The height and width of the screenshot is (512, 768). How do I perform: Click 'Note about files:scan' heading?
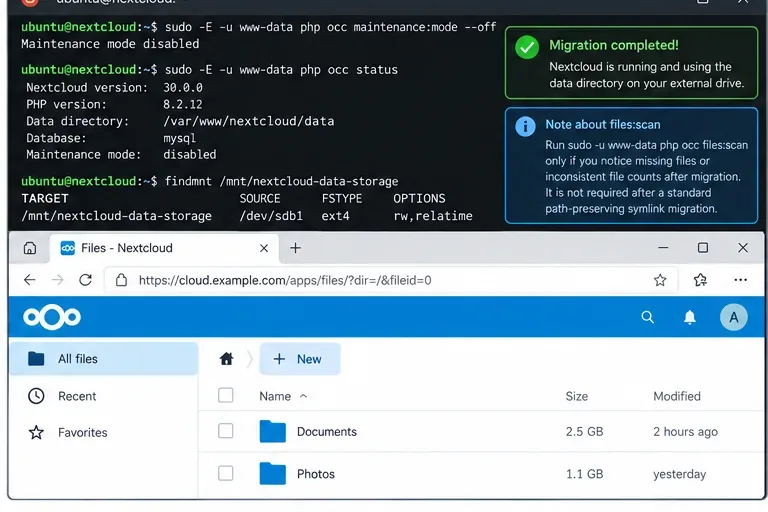602,124
